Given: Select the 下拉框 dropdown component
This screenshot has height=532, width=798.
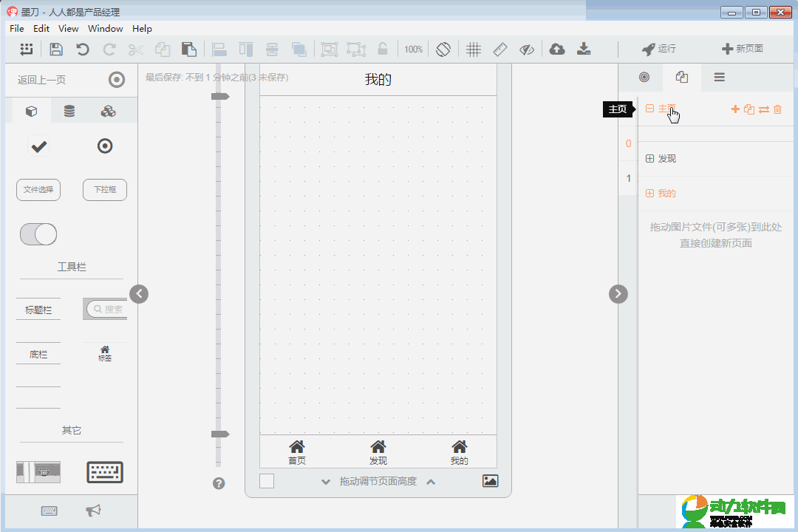Looking at the screenshot, I should tap(105, 190).
